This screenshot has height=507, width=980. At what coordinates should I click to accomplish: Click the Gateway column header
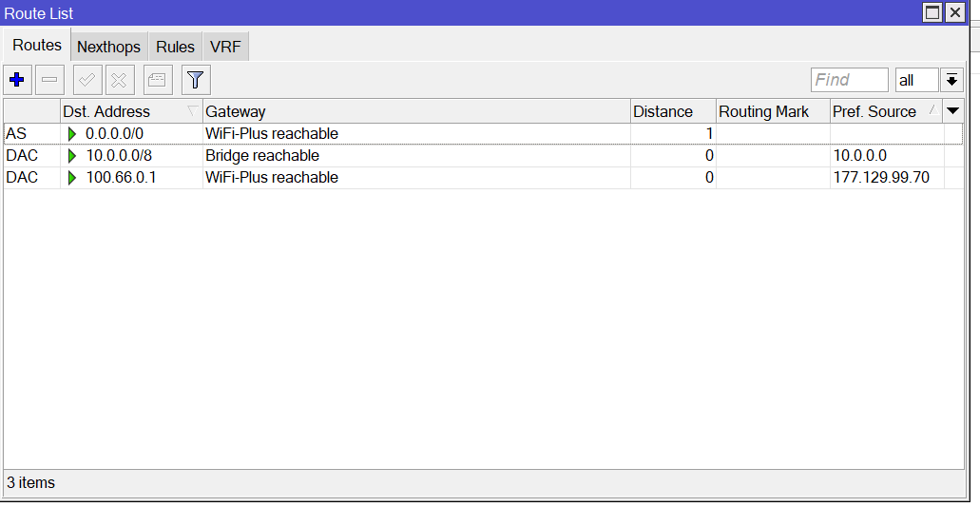[415, 111]
